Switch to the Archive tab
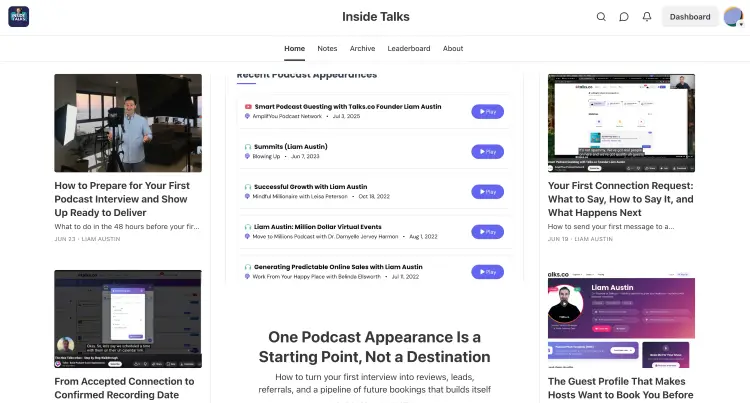 [362, 48]
